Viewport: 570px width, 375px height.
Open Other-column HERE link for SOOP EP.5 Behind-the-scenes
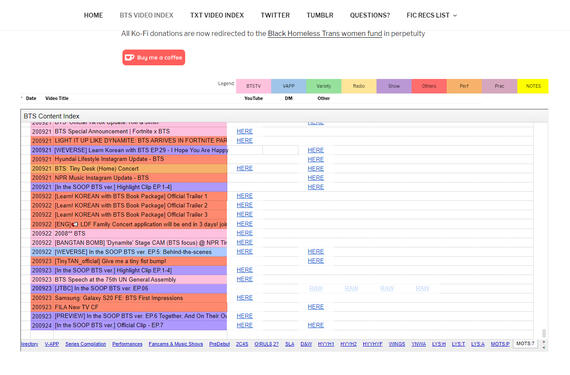[316, 251]
